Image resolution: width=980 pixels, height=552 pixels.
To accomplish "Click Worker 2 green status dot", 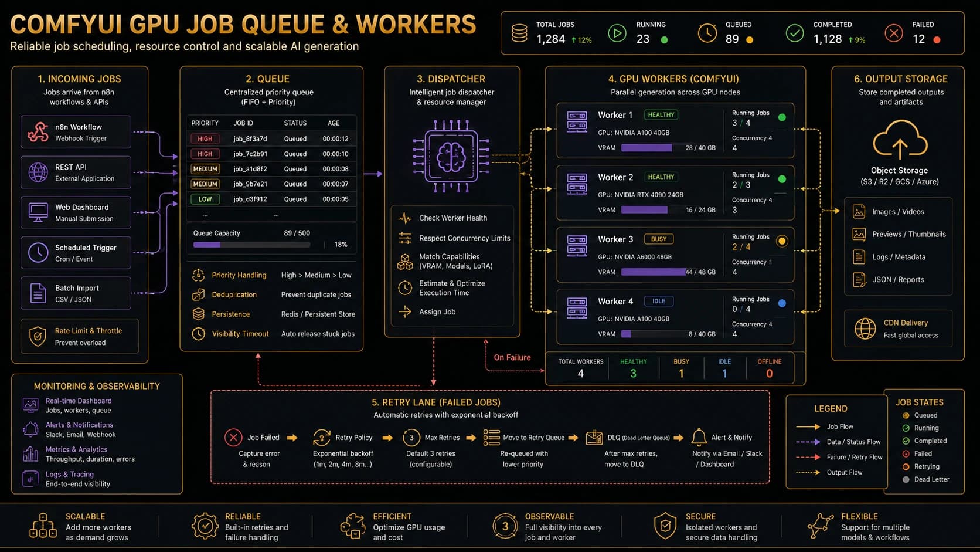I will (x=782, y=179).
